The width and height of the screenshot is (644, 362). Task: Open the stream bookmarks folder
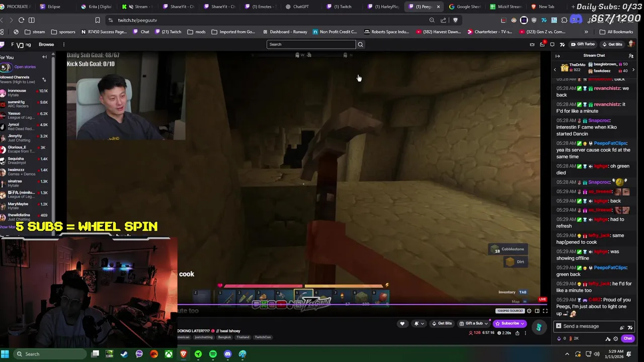(x=35, y=32)
